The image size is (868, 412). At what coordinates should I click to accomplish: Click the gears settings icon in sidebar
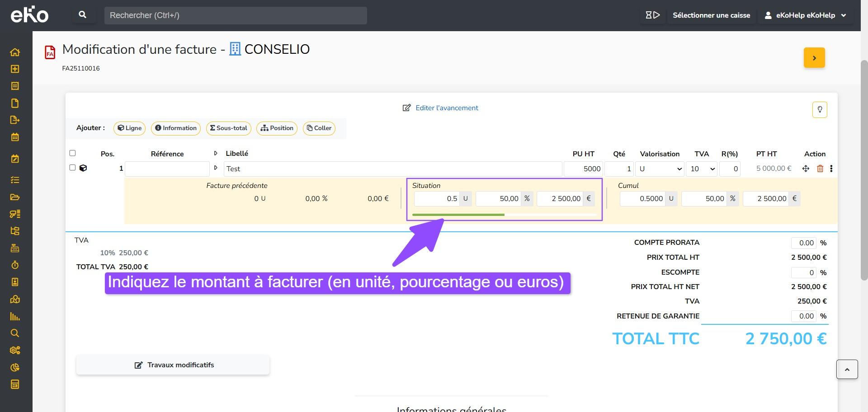point(15,350)
